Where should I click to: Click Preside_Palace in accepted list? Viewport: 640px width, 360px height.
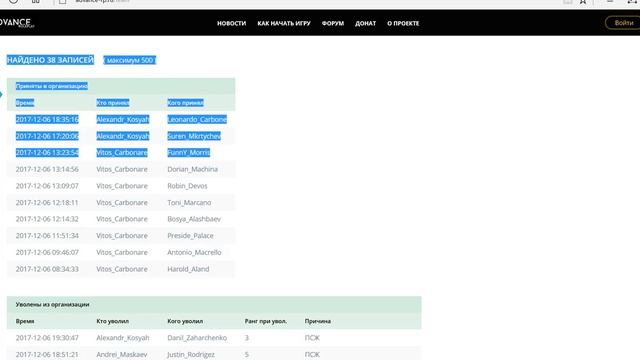tap(190, 236)
